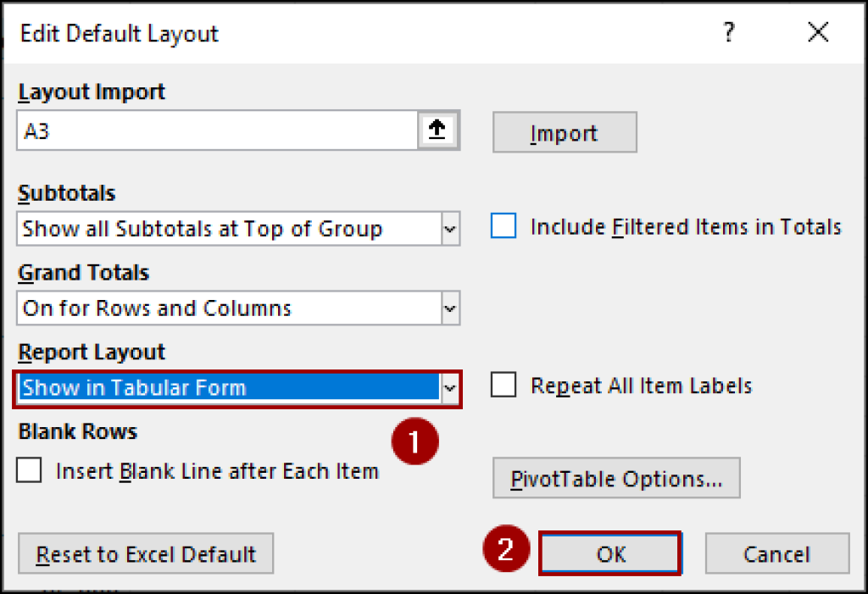868x594 pixels.
Task: Dismiss the dialog with Cancel
Action: tap(776, 553)
